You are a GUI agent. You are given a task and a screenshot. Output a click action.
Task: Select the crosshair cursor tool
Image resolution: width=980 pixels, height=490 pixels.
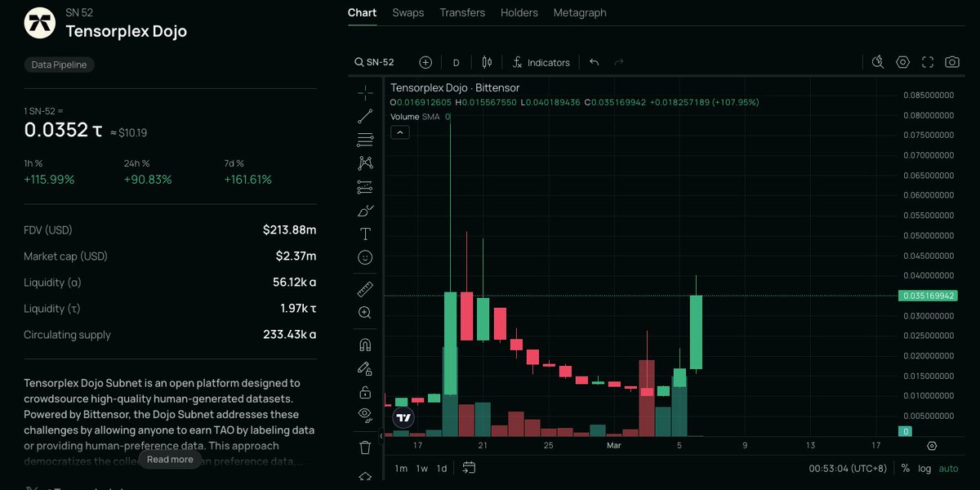(365, 93)
